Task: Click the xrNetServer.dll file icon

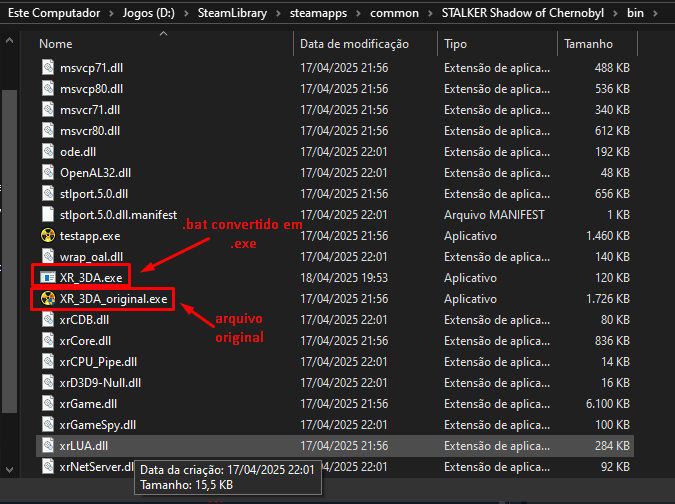Action: (48, 467)
